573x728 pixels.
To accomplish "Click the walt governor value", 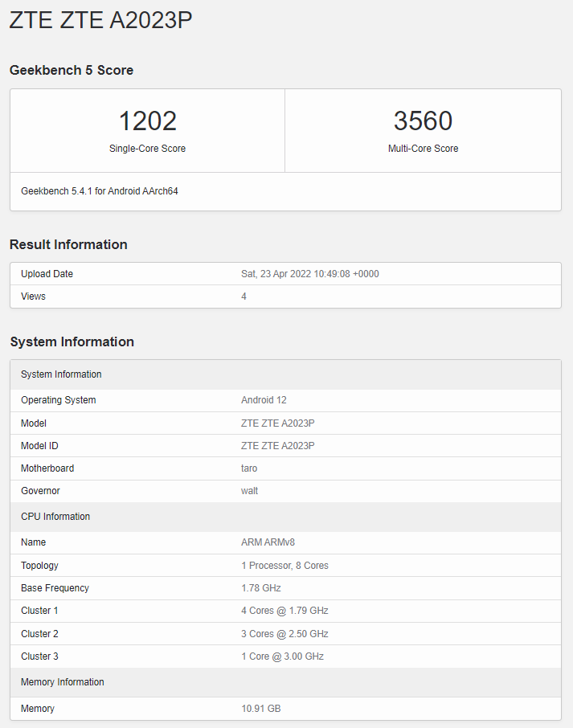I will coord(249,491).
